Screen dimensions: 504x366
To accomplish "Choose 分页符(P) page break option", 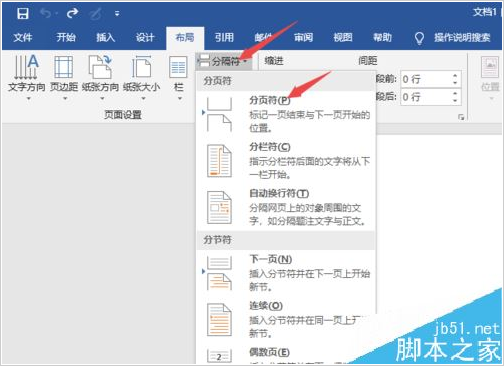I will click(x=287, y=114).
